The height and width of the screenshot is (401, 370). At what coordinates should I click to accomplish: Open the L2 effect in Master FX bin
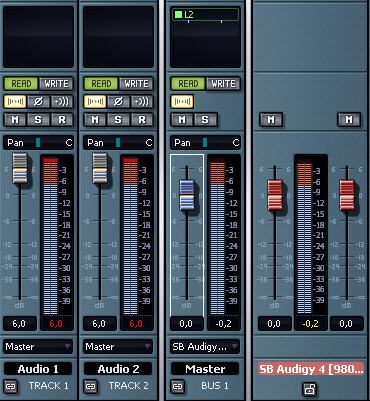point(205,14)
